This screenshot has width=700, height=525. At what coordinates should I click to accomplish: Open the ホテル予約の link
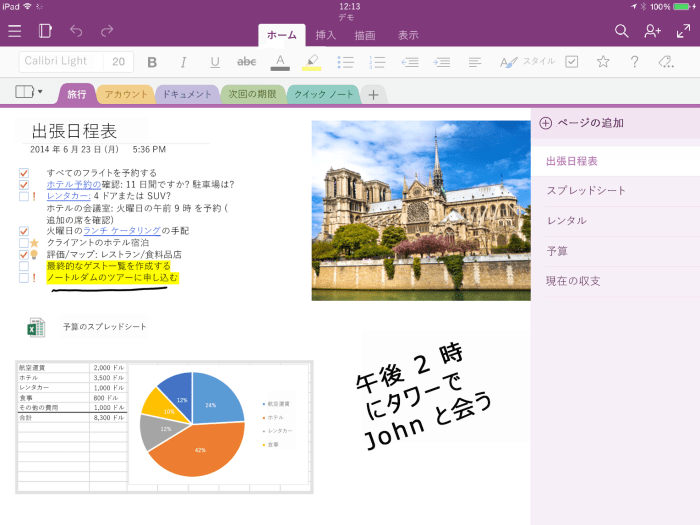(x=74, y=184)
